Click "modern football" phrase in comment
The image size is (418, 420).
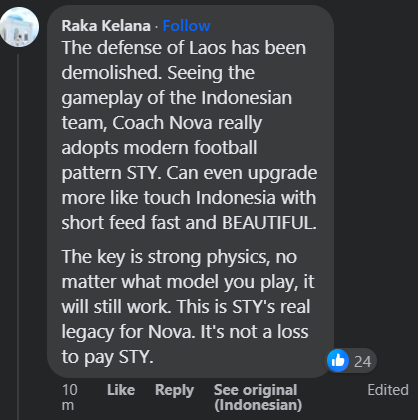pyautogui.click(x=190, y=147)
